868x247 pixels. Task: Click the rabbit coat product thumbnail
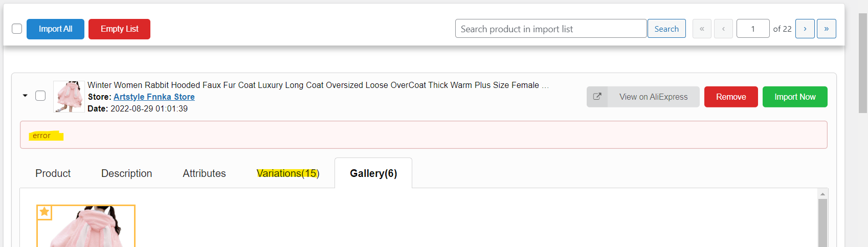point(69,97)
